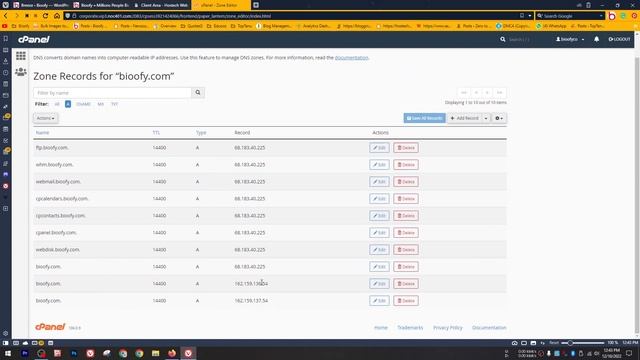Expand the address bar history dropdown
The image size is (640, 360).
tap(530, 16)
